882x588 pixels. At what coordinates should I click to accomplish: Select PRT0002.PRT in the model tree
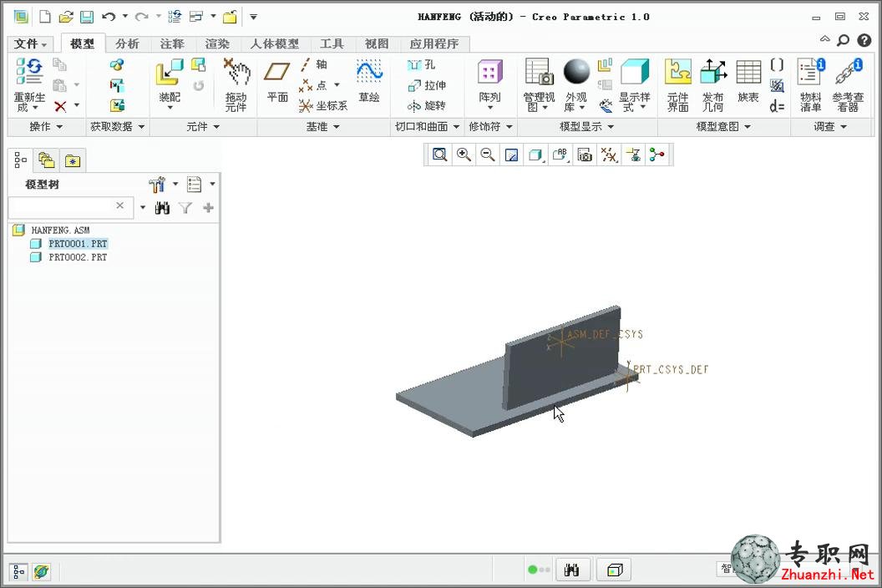(78, 257)
